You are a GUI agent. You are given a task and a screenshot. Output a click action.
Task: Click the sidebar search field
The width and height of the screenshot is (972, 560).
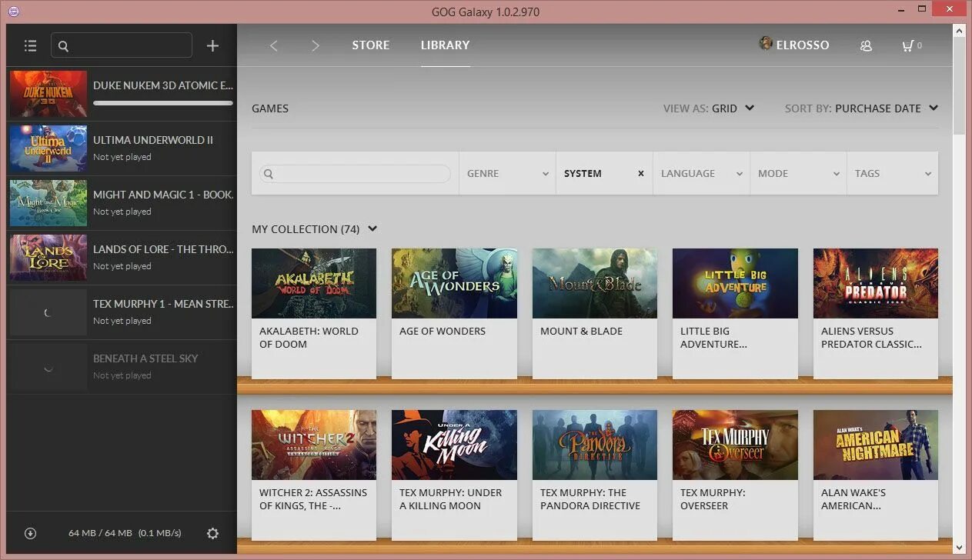[122, 45]
